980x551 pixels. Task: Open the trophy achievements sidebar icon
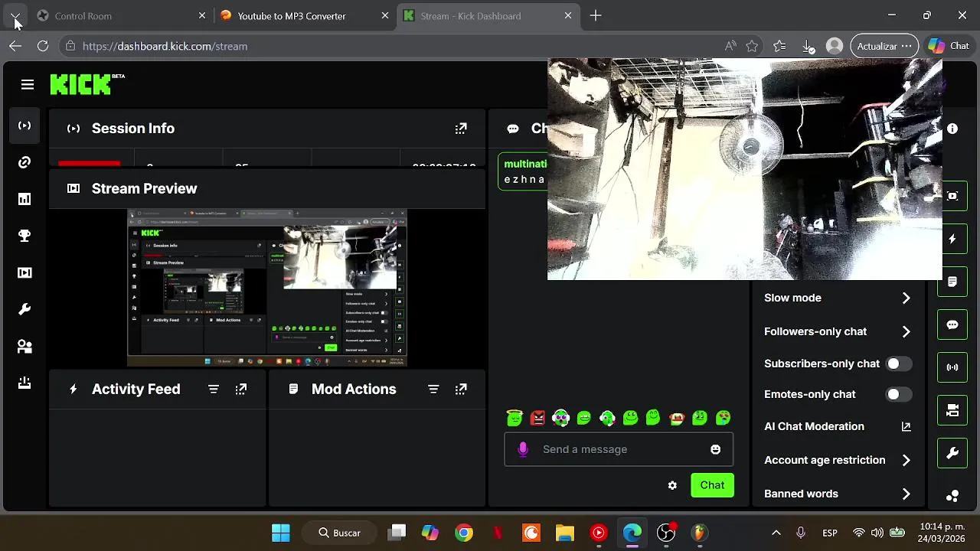[x=24, y=236]
